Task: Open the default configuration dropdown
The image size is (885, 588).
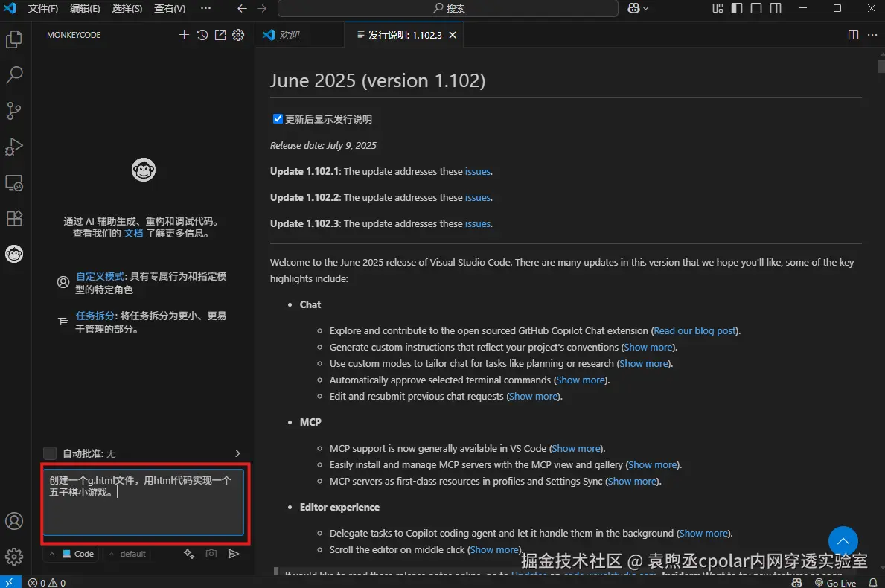Action: (127, 554)
